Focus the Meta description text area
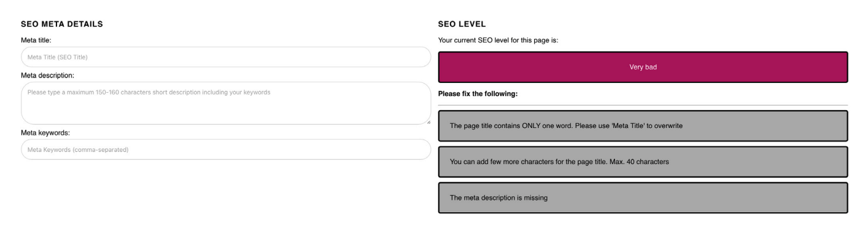The image size is (868, 238). (x=226, y=103)
